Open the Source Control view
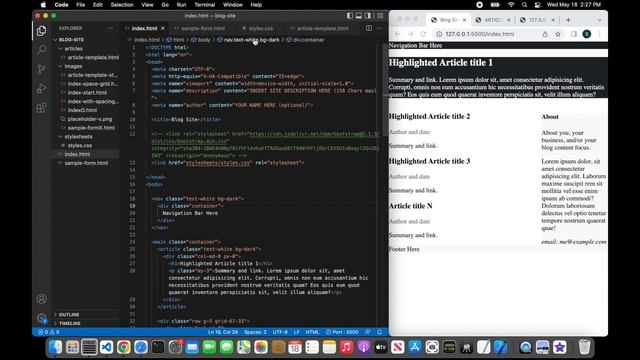The height and width of the screenshot is (360, 640). pyautogui.click(x=41, y=69)
